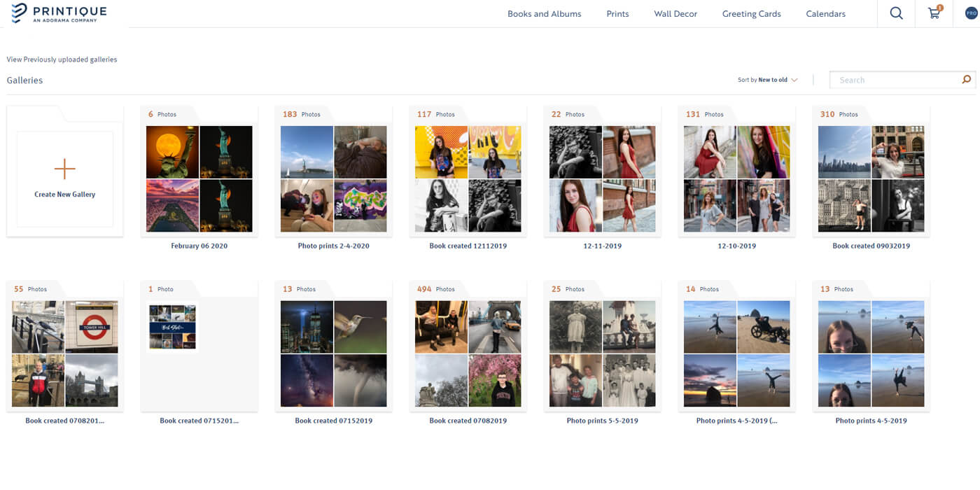Open the Book created 12112019 gallery
980x490 pixels.
[468, 178]
